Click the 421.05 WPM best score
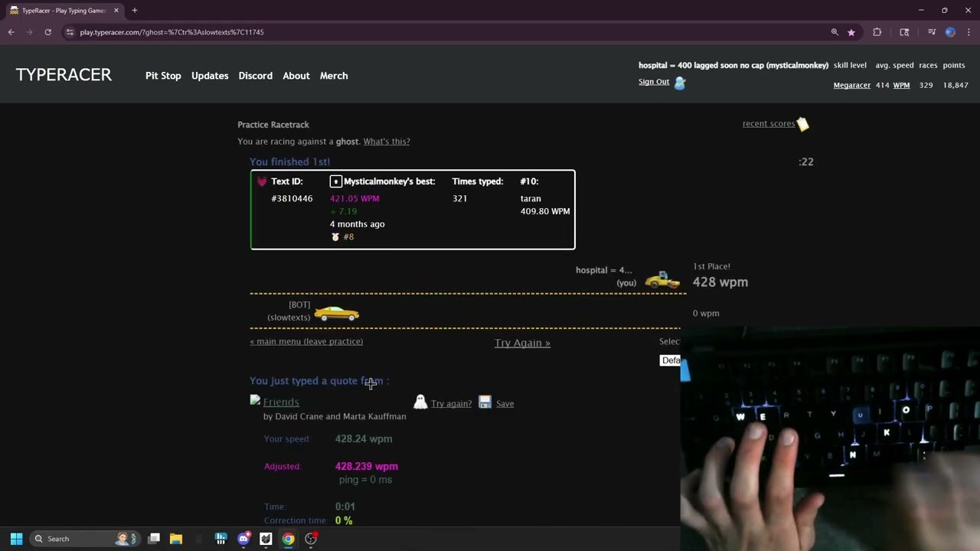Viewport: 980px width, 551px height. coord(354,198)
